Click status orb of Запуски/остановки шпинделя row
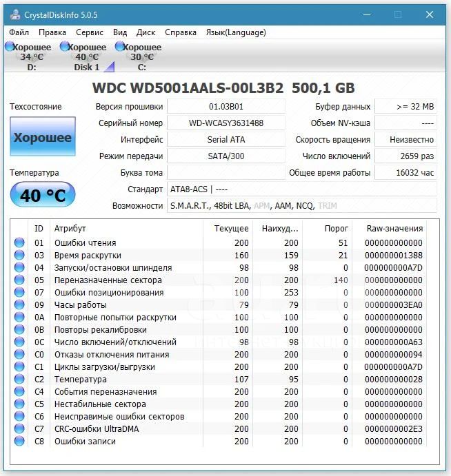 19,267
